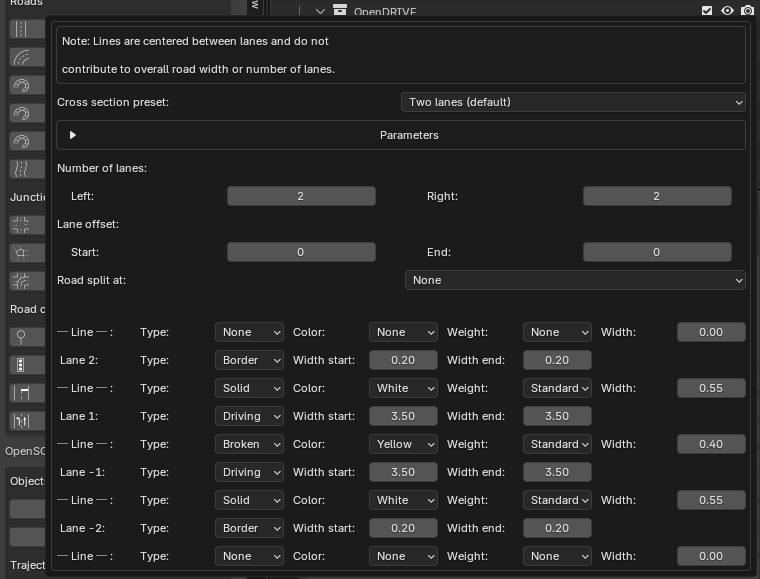Image resolution: width=760 pixels, height=579 pixels.
Task: Click Lane 2 Width end field
Action: pos(557,360)
